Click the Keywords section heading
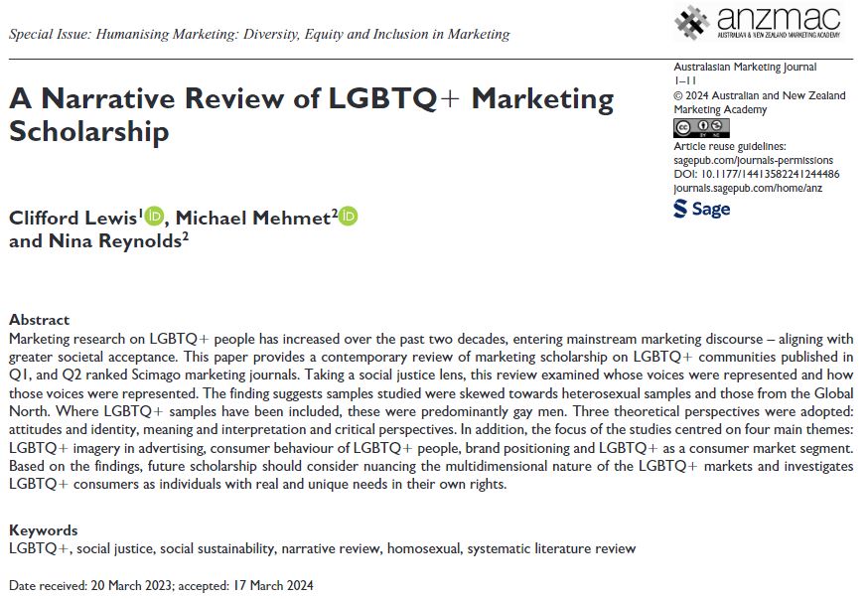Image resolution: width=868 pixels, height=599 pixels. coord(43,530)
